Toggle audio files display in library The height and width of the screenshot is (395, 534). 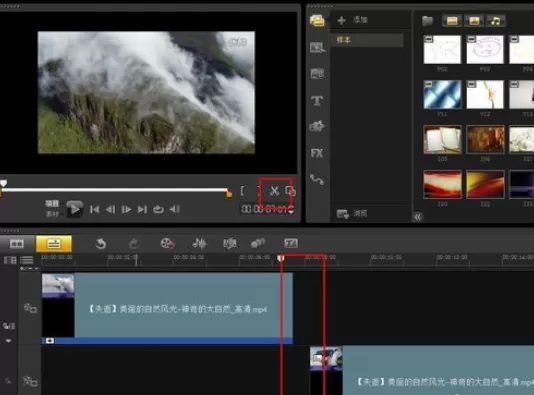(496, 21)
